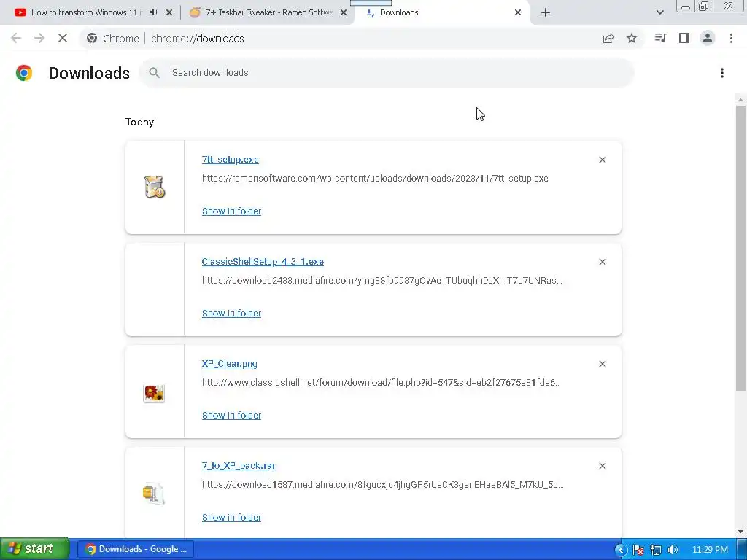Open the Downloads page more-actions menu
The image size is (747, 560).
point(722,73)
